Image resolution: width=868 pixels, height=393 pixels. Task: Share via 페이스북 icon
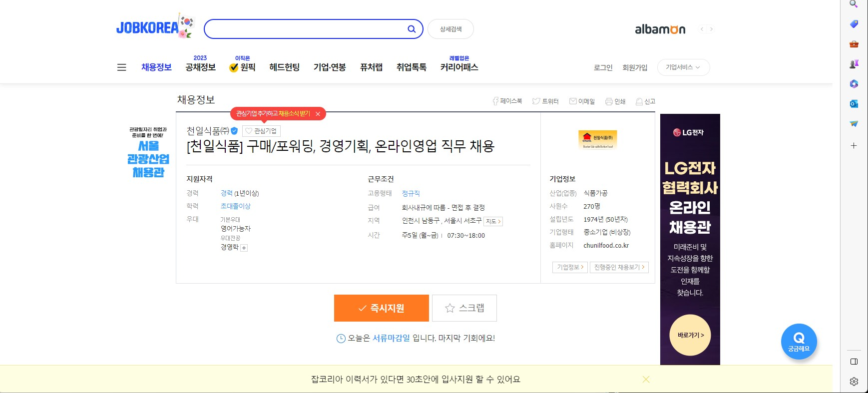pyautogui.click(x=507, y=101)
